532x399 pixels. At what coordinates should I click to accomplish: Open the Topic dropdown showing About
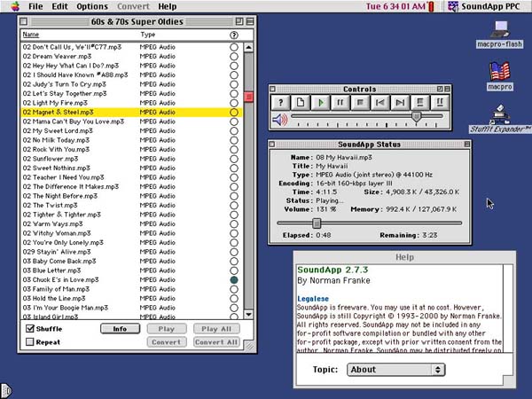pyautogui.click(x=396, y=370)
